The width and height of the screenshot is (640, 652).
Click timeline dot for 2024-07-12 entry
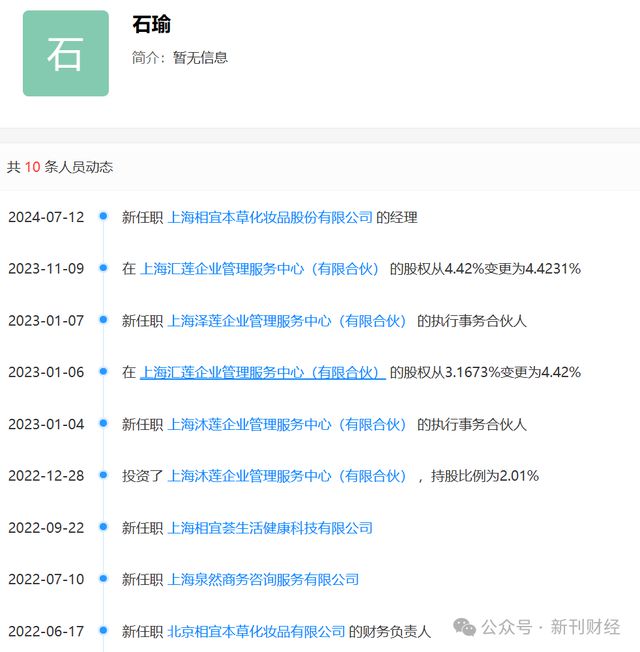coord(103,216)
